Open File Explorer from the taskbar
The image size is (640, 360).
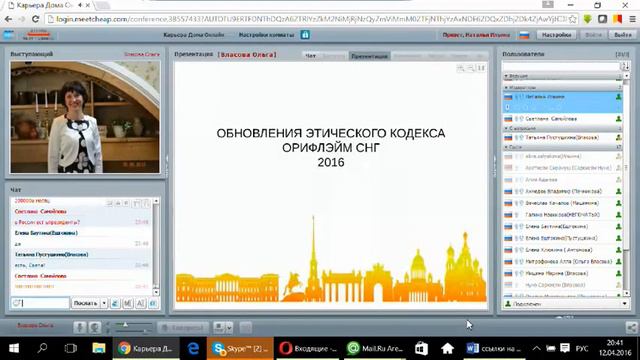(x=99, y=348)
